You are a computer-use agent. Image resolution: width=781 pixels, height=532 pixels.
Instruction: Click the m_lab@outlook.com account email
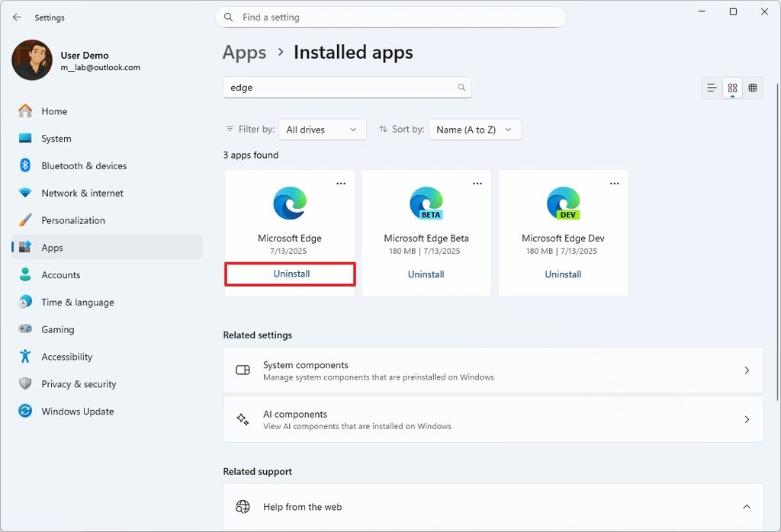pyautogui.click(x=101, y=68)
